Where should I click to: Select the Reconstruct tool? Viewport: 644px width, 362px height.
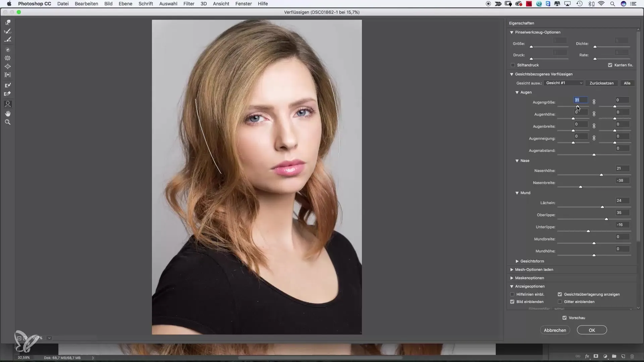8,31
